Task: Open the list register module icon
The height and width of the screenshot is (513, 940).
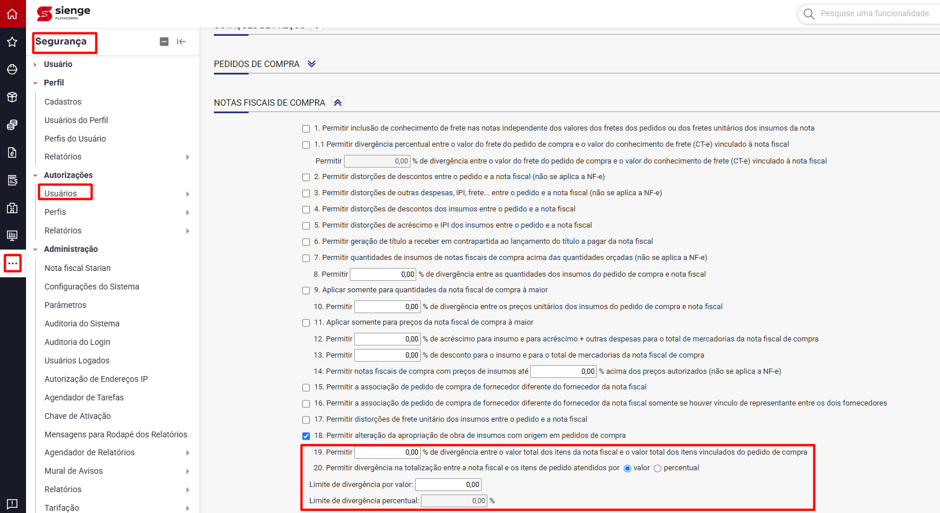Action: [x=12, y=180]
